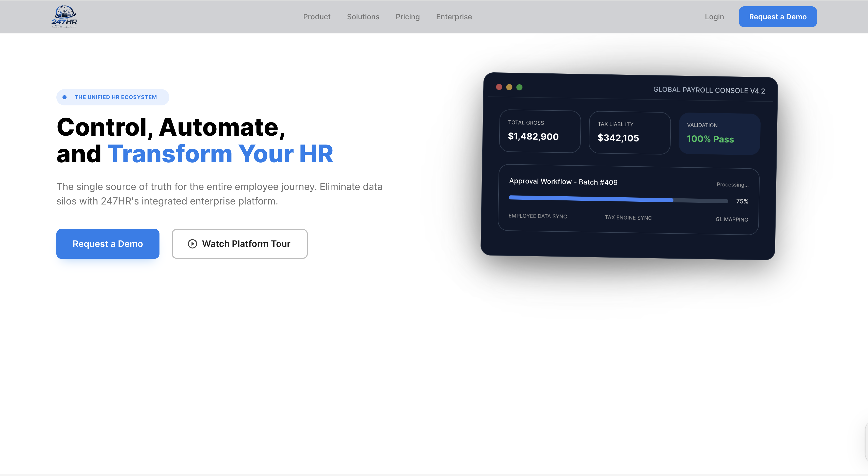The image size is (868, 476).
Task: Open the Product menu item
Action: pyautogui.click(x=316, y=17)
